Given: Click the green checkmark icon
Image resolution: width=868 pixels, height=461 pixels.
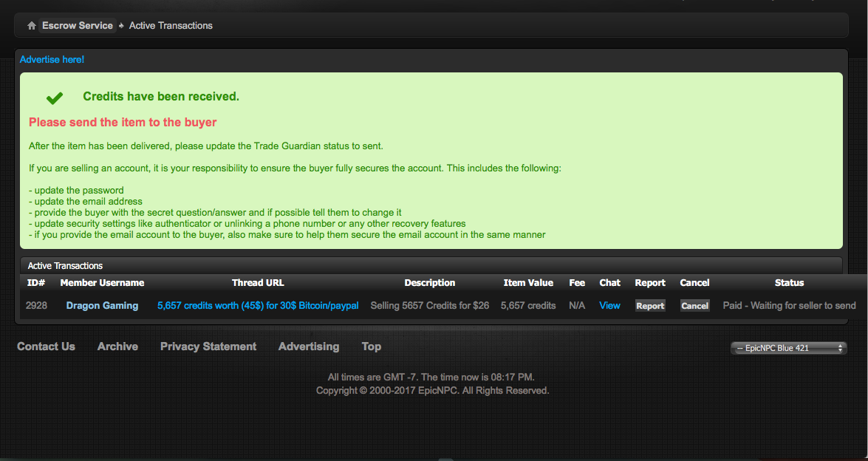Looking at the screenshot, I should 54,98.
